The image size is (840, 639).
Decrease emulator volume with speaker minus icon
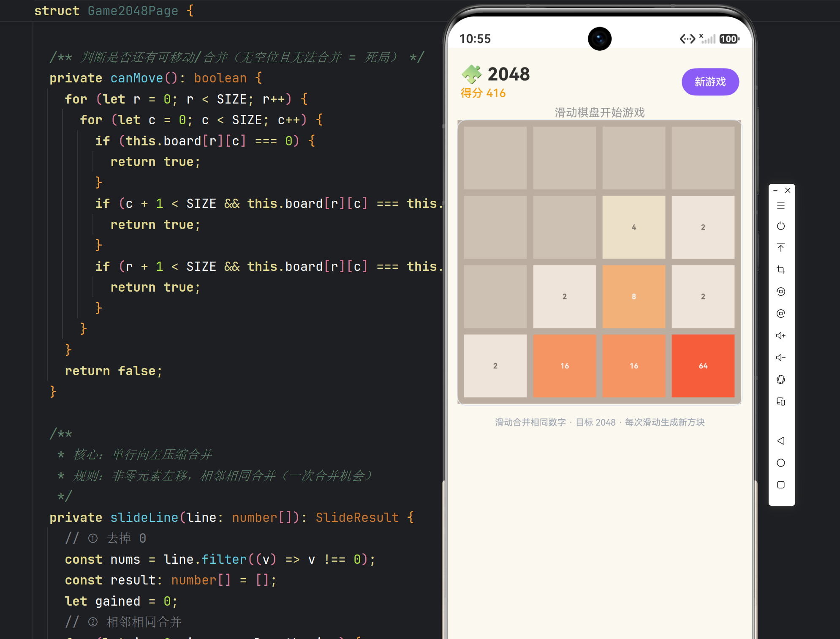pos(781,358)
